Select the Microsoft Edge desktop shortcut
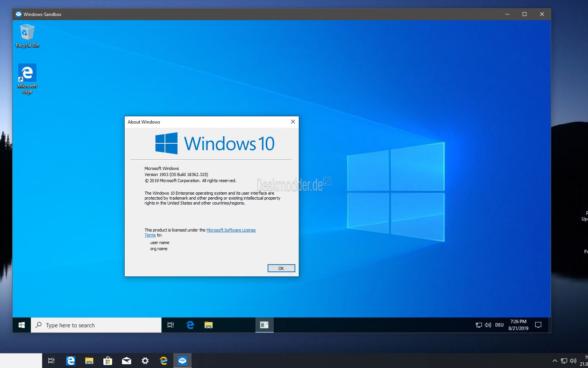The height and width of the screenshot is (368, 588). coord(27,79)
